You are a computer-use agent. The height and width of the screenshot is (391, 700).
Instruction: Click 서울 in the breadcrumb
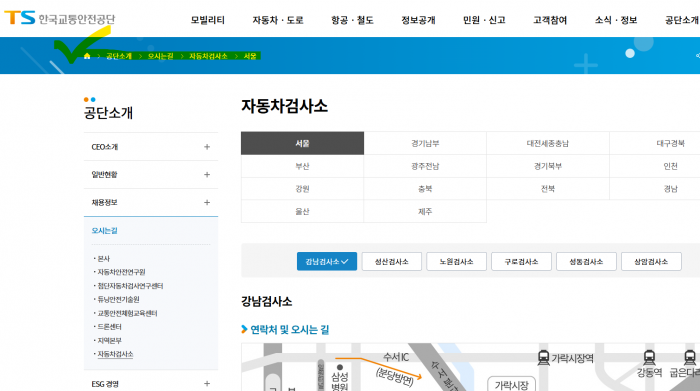point(250,56)
